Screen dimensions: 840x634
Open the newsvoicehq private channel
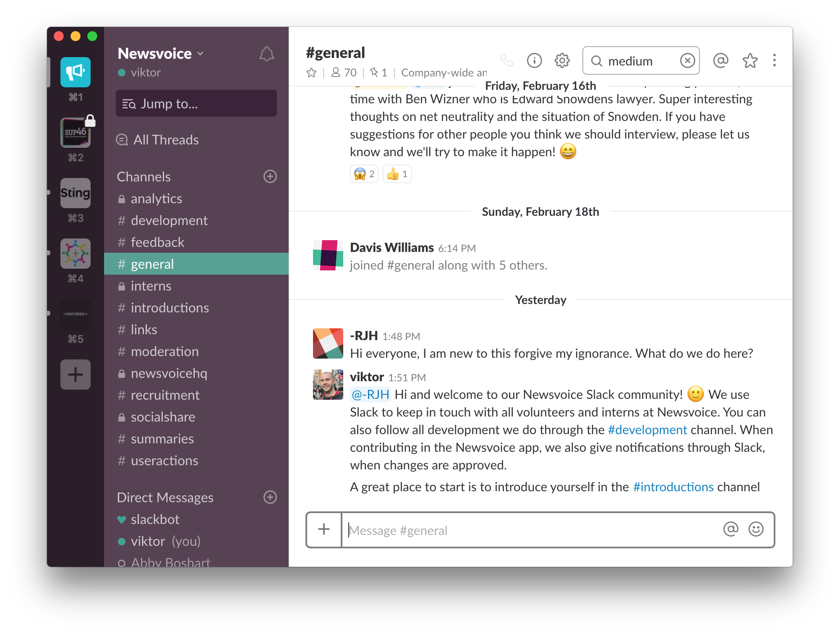(x=196, y=373)
